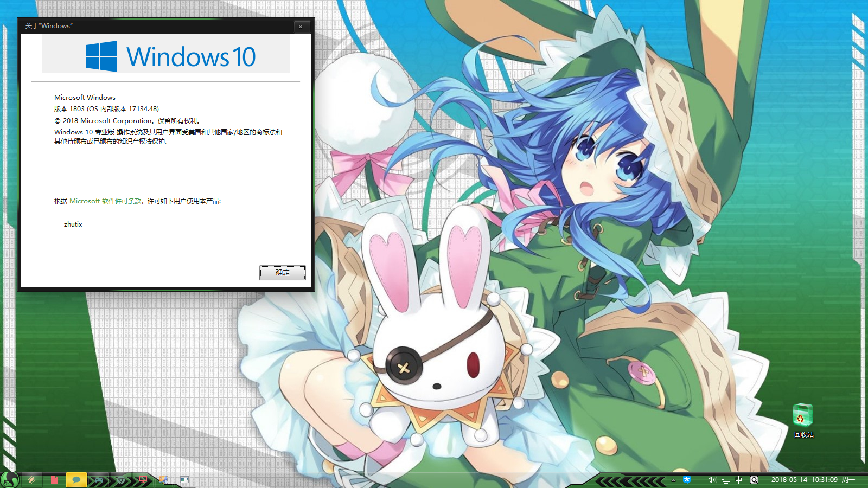This screenshot has height=488, width=868.
Task: Switch to the About Windows taskbar window icon
Action: point(184,480)
